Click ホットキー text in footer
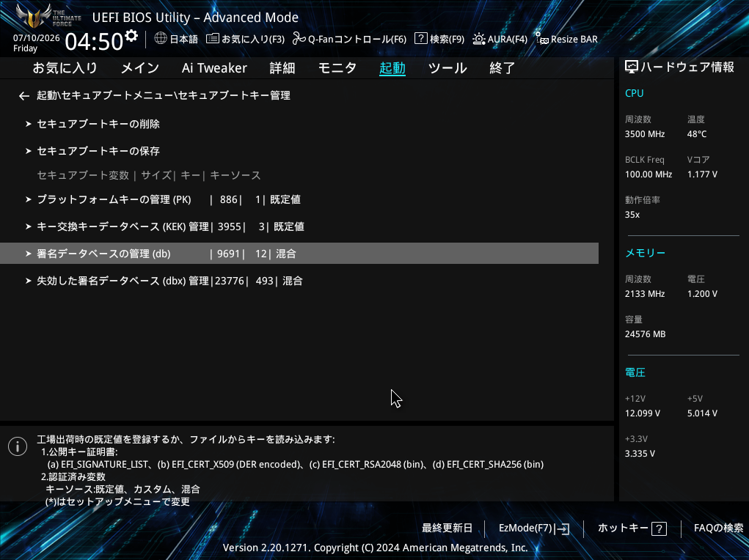The height and width of the screenshot is (560, 749). 623,528
